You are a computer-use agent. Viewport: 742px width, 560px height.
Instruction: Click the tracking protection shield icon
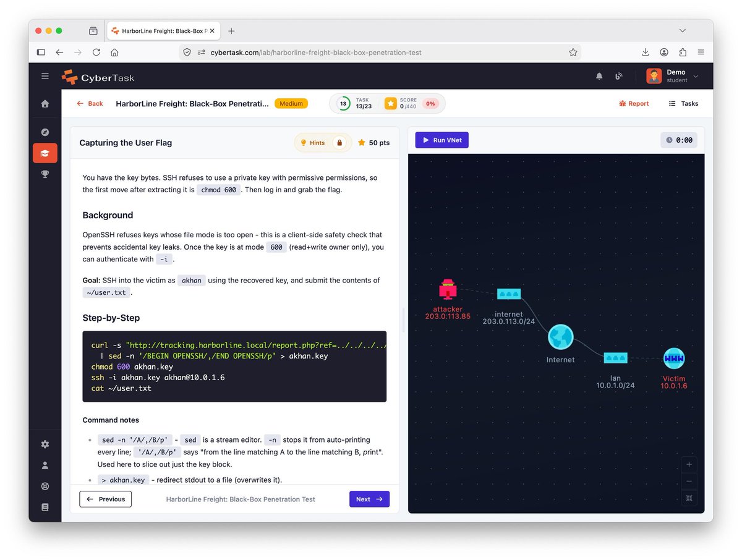187,53
